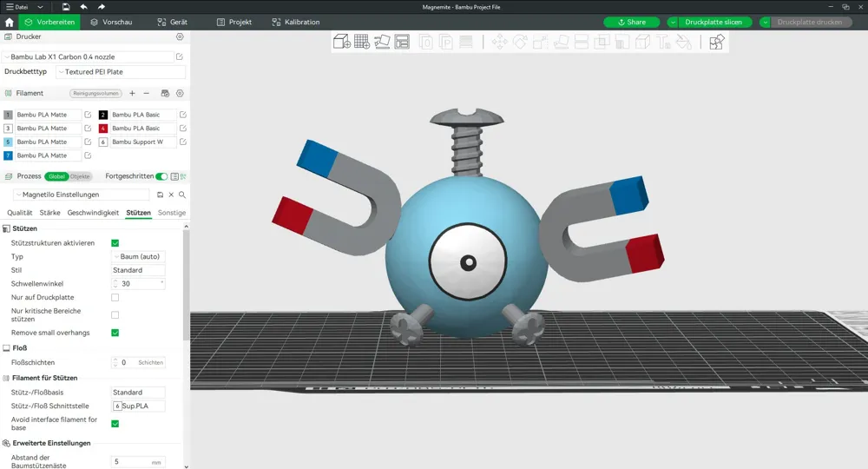Click the Scale tool icon
The width and height of the screenshot is (868, 469).
point(540,42)
